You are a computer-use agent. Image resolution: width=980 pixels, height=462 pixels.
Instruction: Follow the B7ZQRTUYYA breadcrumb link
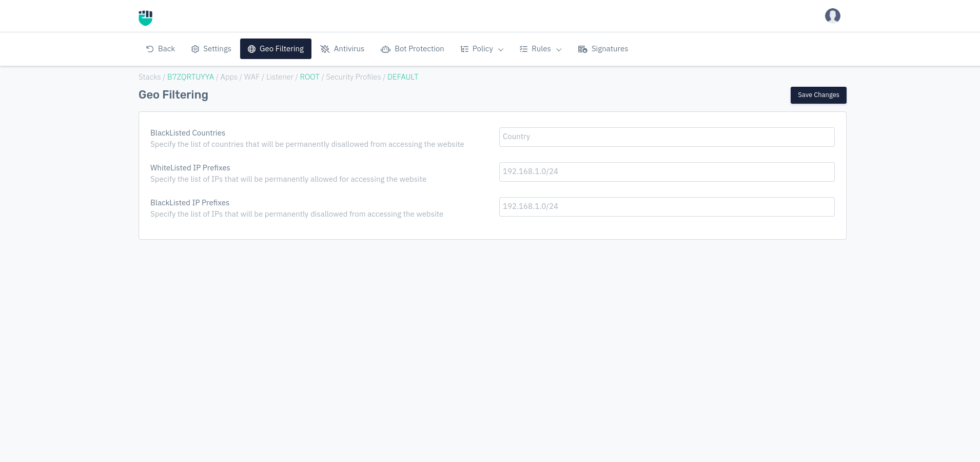[190, 77]
